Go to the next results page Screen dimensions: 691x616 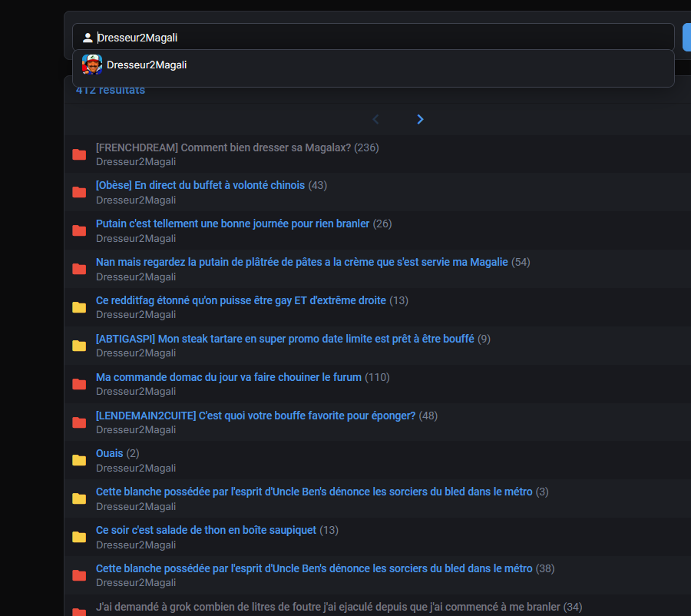tap(420, 119)
